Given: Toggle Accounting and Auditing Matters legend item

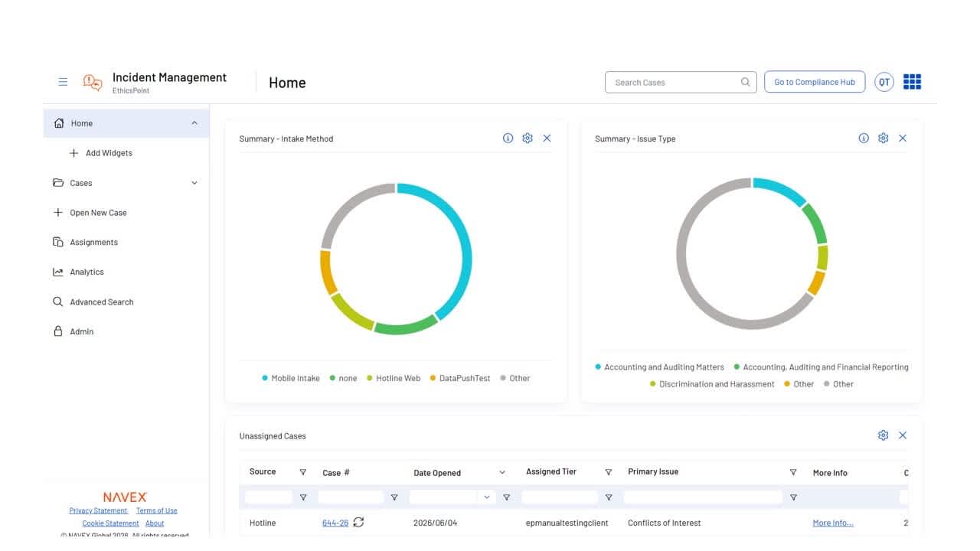Looking at the screenshot, I should click(659, 367).
